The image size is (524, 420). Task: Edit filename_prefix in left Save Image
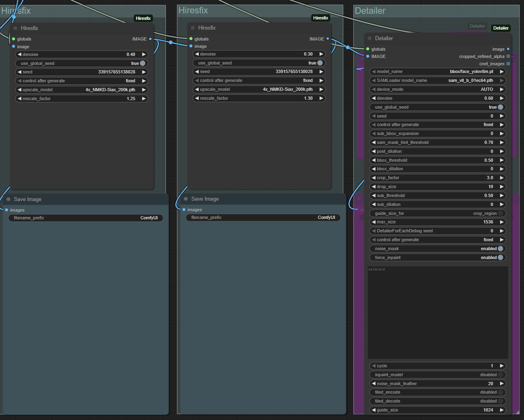[x=86, y=218]
